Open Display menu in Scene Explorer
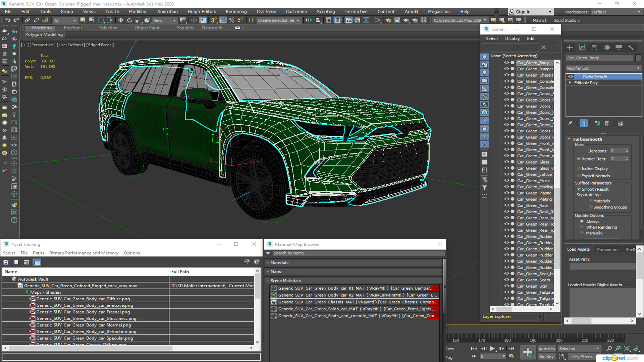This screenshot has height=362, width=644. point(513,39)
